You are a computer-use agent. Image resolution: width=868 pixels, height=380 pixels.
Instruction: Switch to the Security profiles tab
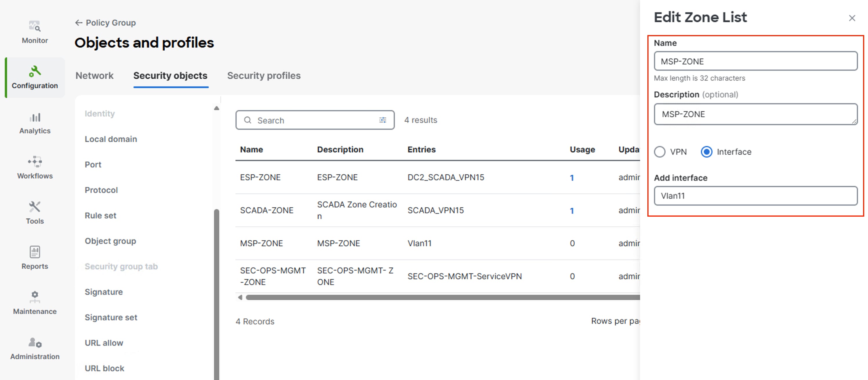tap(264, 75)
